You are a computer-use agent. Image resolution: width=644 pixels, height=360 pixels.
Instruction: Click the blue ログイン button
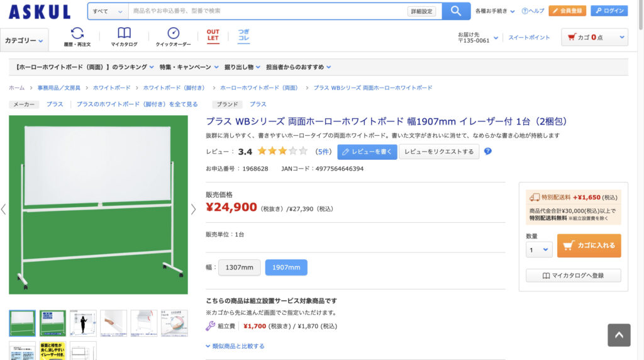[609, 11]
